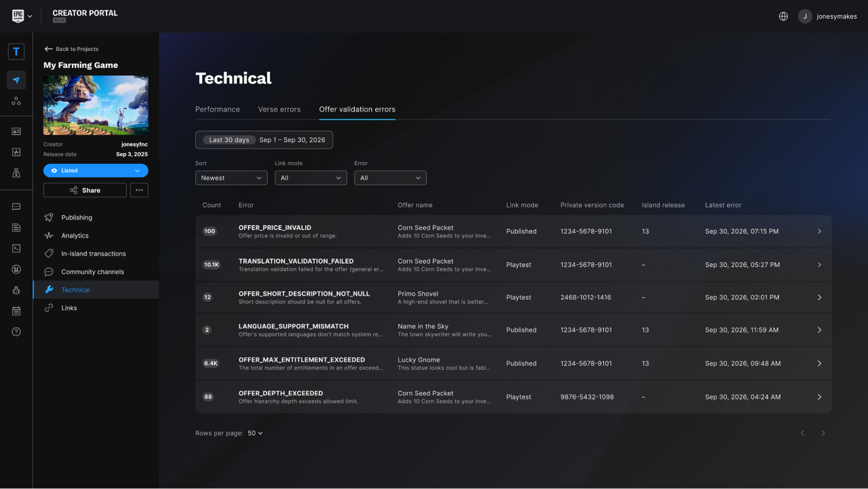
Task: Open the dropdown arrow beside Epic logo
Action: pyautogui.click(x=30, y=17)
